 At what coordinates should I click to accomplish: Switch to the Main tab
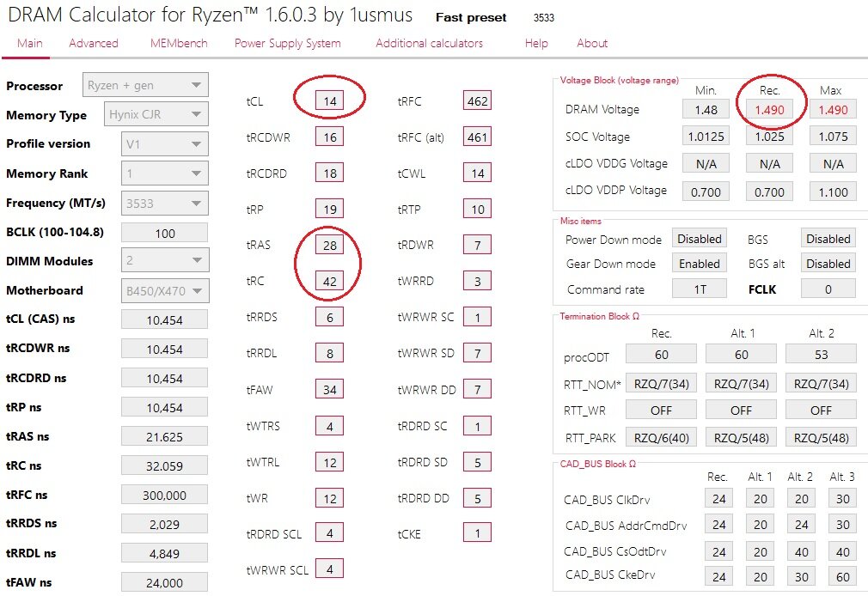click(x=29, y=43)
